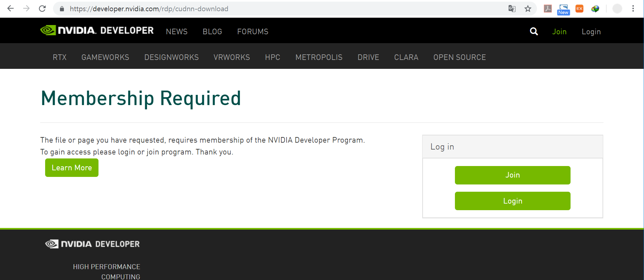Click the green Login button in Log in panel
Screen dimensions: 644x280
coord(513,201)
